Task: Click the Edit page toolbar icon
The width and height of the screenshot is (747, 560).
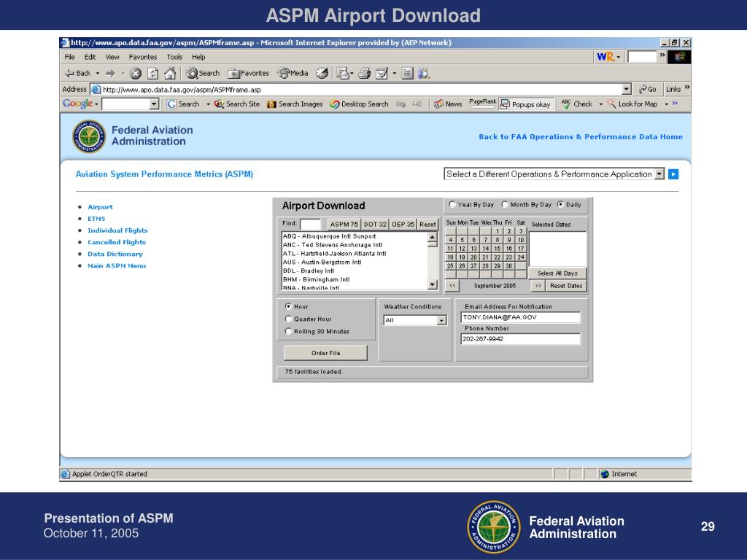Action: click(382, 74)
